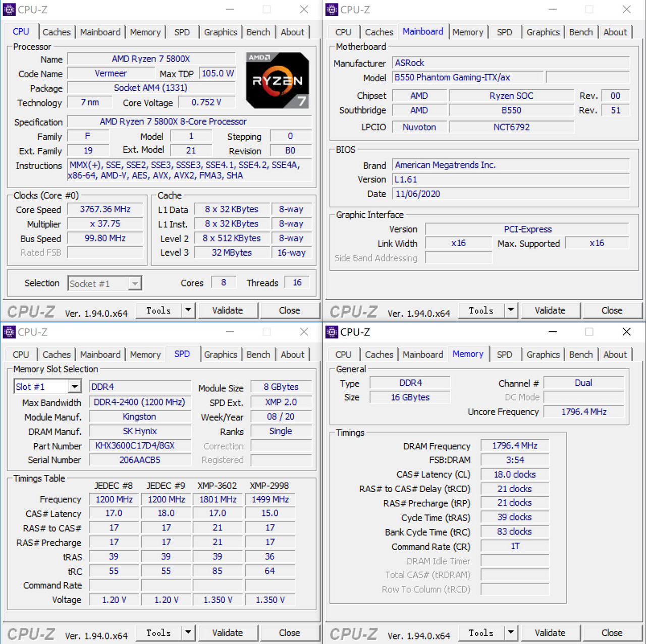Minimize the Memory window
This screenshot has width=646, height=644.
click(553, 331)
